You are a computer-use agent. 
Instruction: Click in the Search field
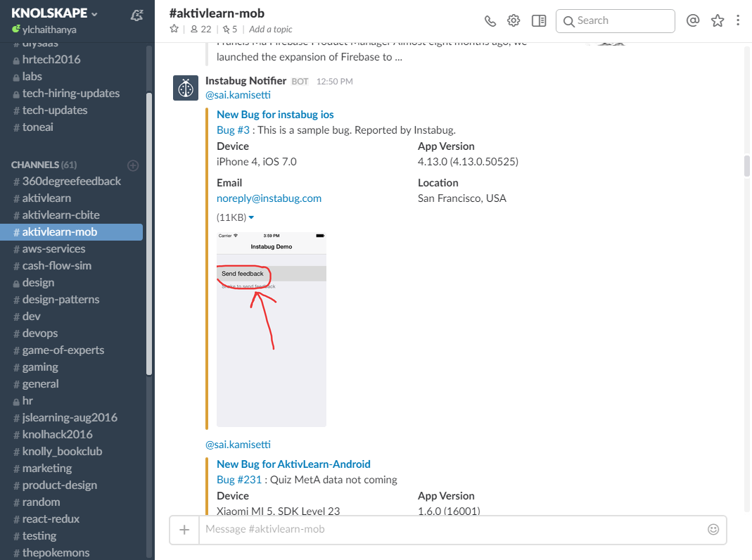pos(616,21)
